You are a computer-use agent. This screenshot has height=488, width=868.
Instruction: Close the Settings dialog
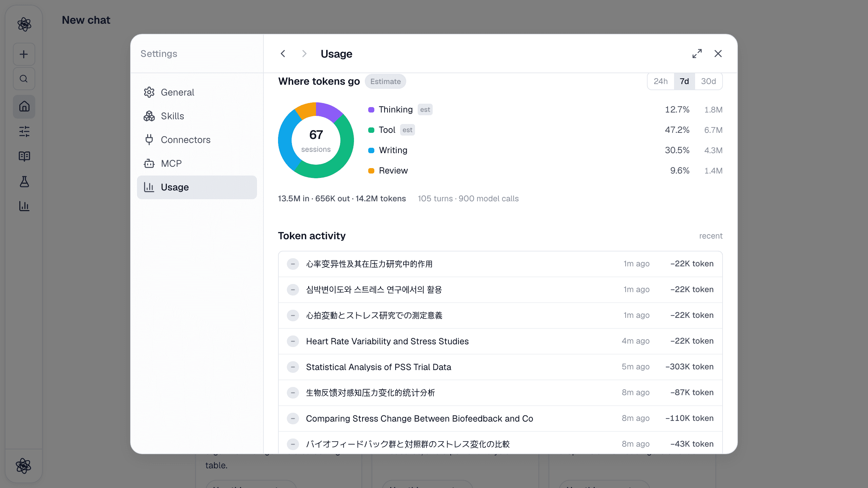click(718, 54)
